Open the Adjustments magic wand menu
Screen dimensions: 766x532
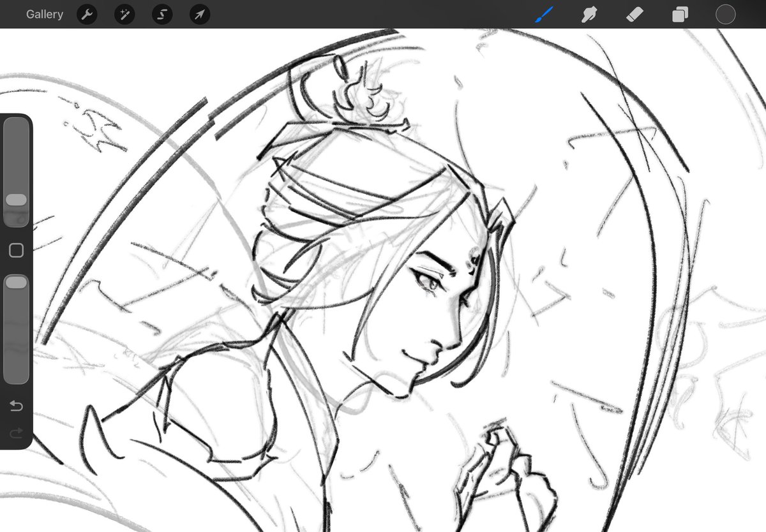(x=124, y=14)
